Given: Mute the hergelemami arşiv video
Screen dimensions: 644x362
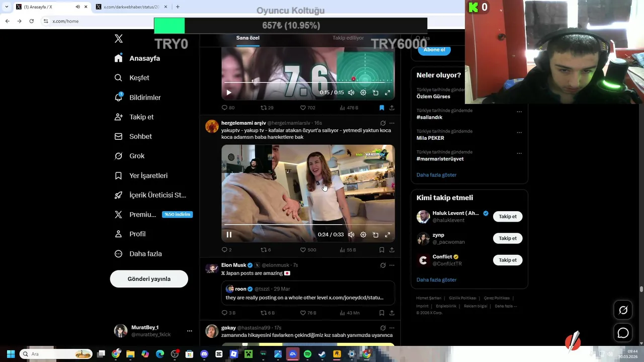Looking at the screenshot, I should (351, 235).
